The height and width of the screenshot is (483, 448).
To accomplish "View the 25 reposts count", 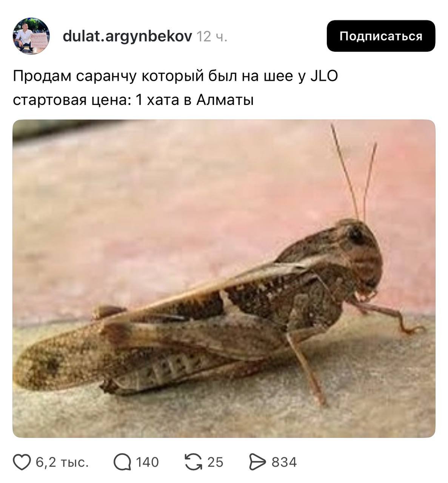I will coord(215,462).
